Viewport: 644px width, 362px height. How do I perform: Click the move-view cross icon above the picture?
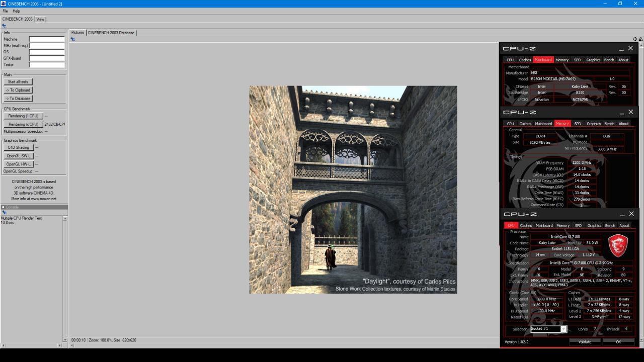click(635, 39)
